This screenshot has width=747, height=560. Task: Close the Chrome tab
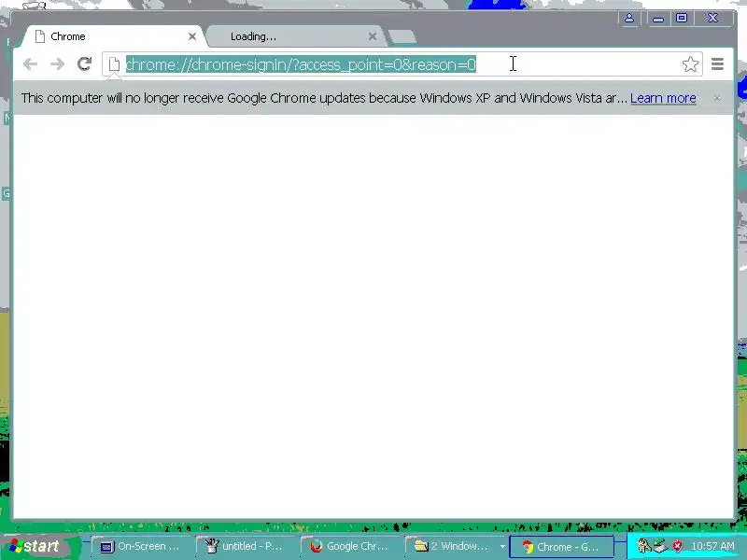[x=192, y=36]
